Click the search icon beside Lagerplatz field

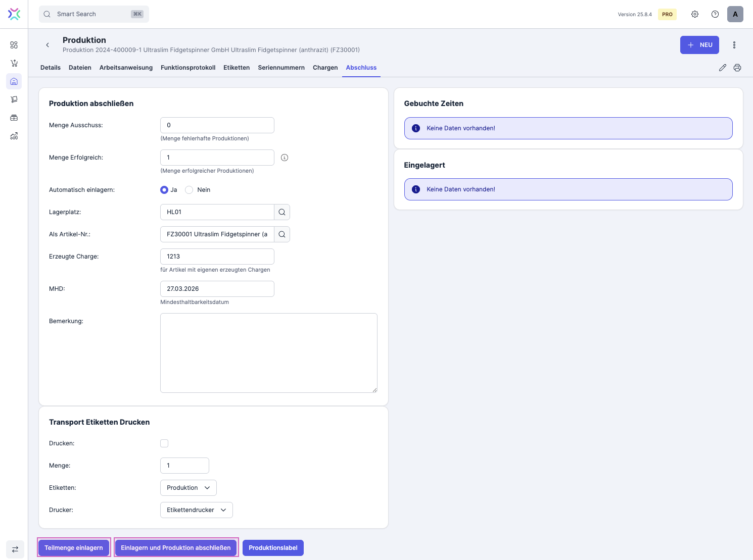click(x=282, y=212)
